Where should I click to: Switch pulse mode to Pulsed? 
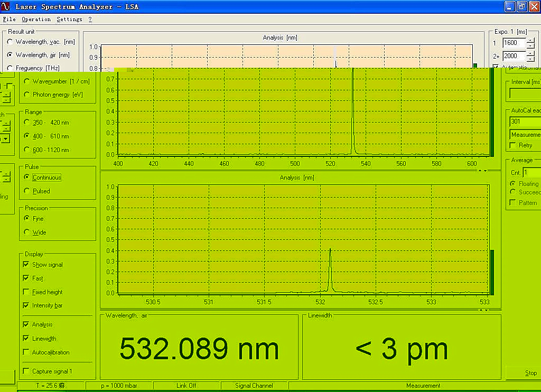click(x=27, y=191)
